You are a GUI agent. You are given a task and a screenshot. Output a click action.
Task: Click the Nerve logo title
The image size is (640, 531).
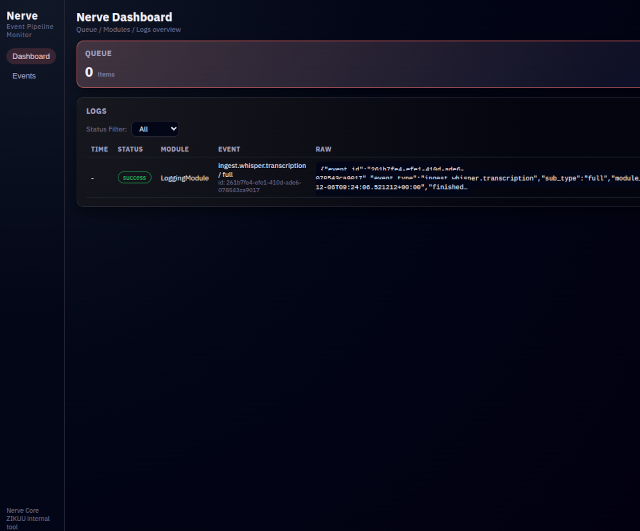pos(22,16)
